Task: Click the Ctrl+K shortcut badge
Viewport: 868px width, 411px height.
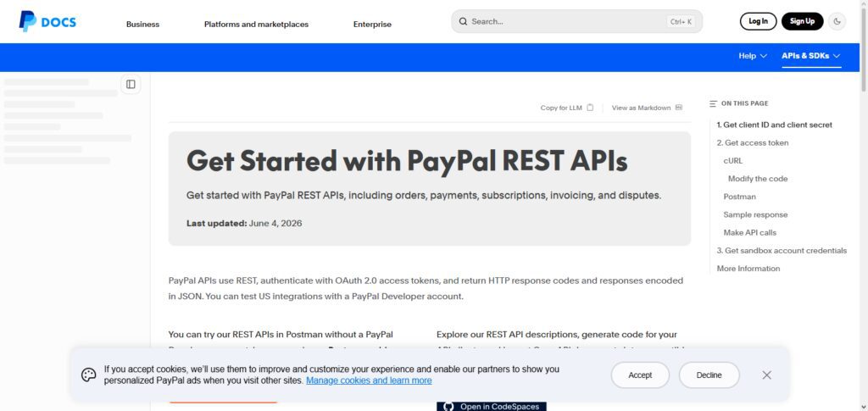Action: pyautogui.click(x=681, y=21)
